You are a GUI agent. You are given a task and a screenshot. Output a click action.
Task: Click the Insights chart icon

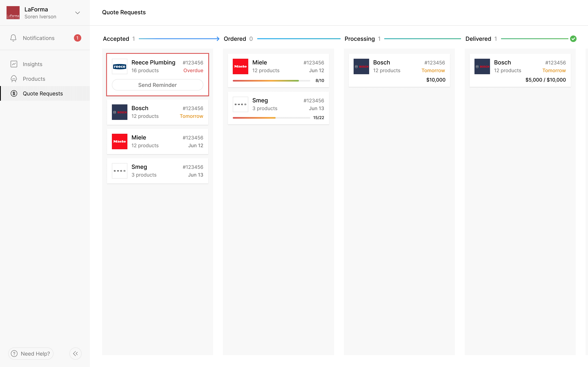[x=14, y=64]
